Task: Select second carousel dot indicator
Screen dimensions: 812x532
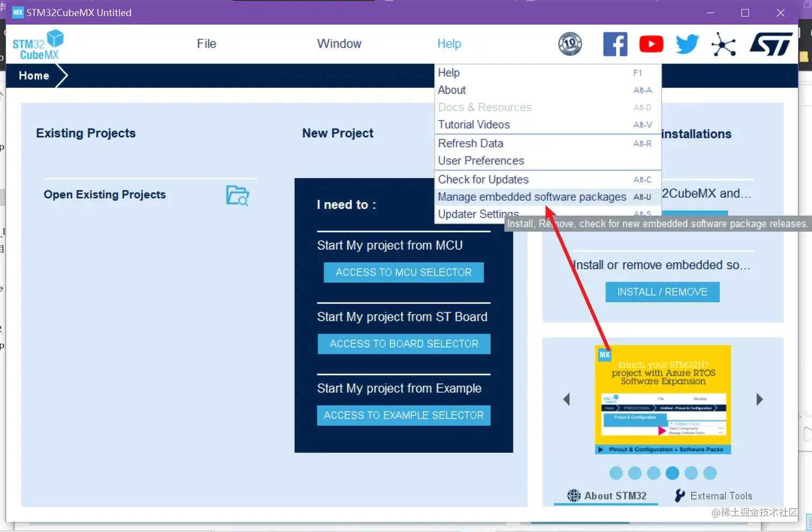Action: [x=635, y=473]
